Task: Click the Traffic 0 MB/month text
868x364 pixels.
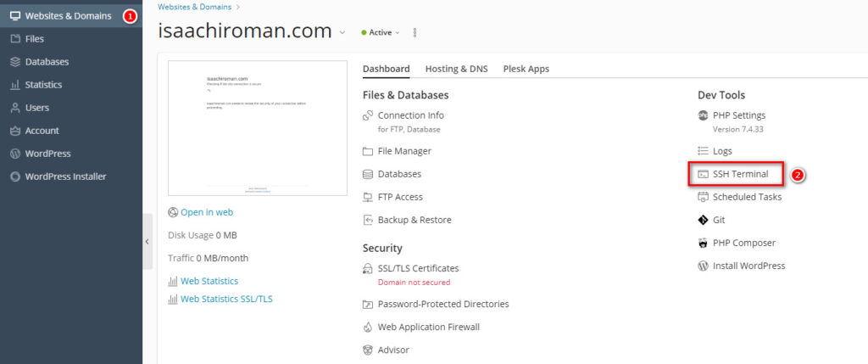Action: (x=209, y=258)
